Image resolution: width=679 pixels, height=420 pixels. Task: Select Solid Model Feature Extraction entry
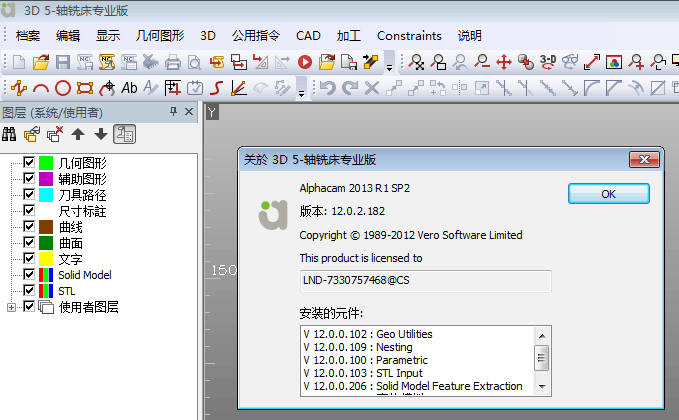(413, 386)
